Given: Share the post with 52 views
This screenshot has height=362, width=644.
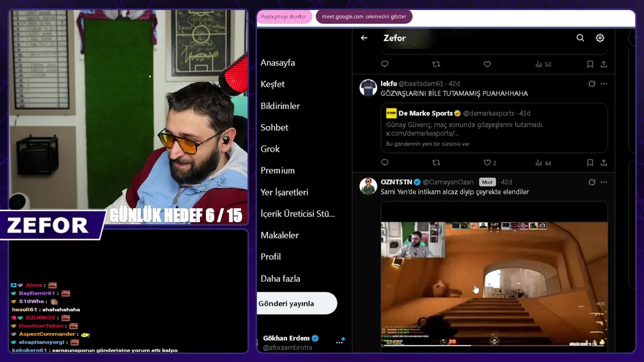Looking at the screenshot, I should coord(604,64).
